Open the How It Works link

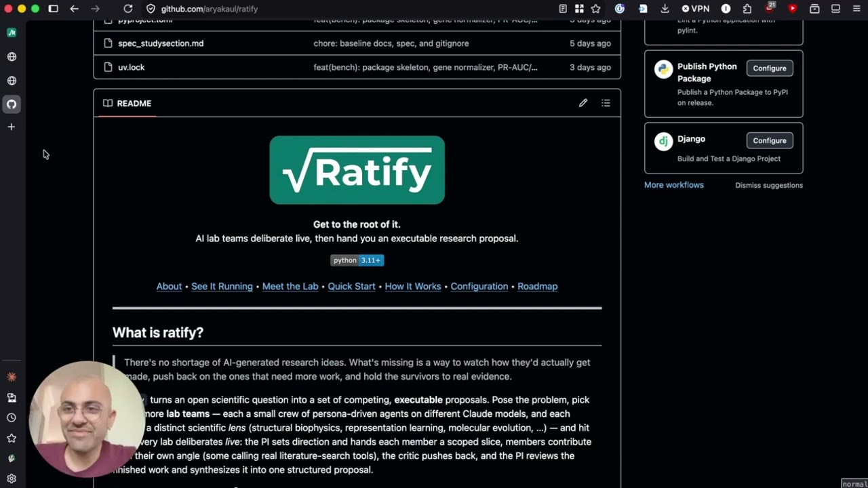click(413, 286)
